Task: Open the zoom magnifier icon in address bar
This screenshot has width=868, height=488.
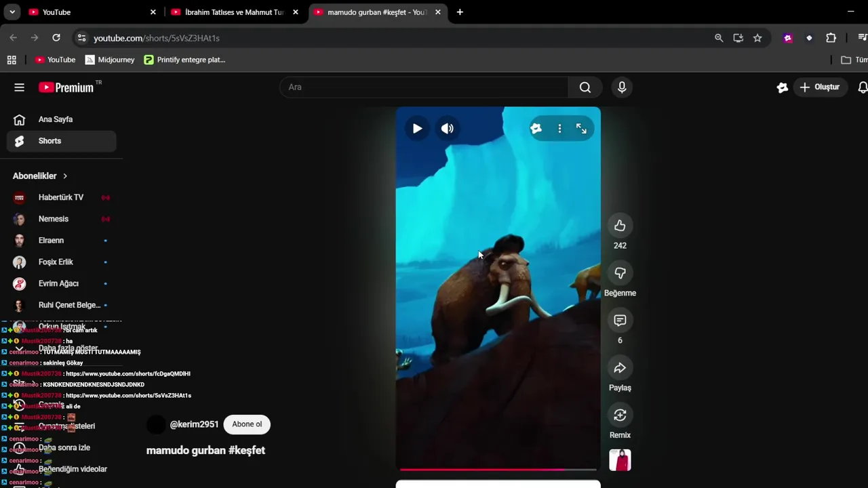Action: [719, 38]
